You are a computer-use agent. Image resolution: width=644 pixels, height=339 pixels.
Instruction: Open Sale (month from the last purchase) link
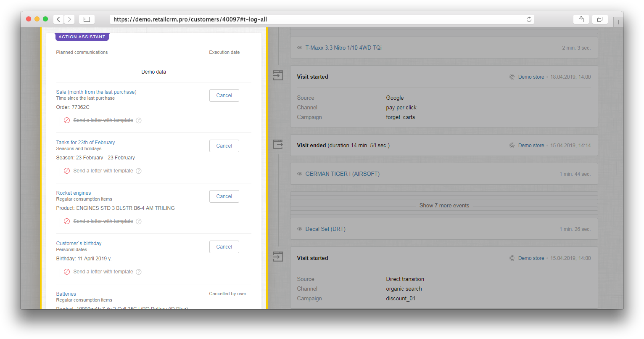point(96,92)
